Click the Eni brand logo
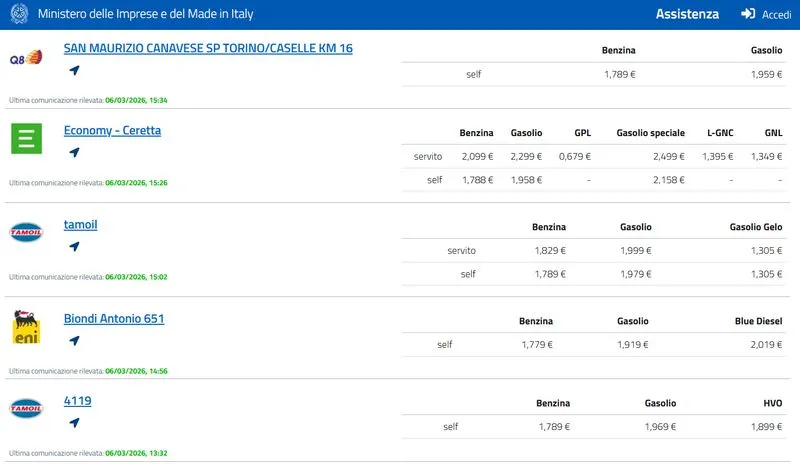The height and width of the screenshot is (473, 800). 26,328
